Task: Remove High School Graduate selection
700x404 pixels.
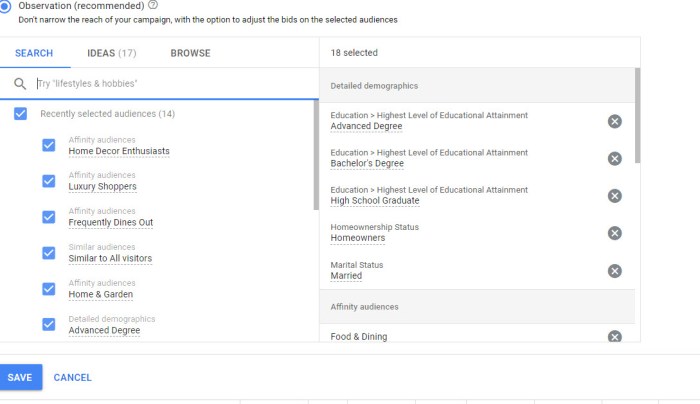Action: pos(614,195)
